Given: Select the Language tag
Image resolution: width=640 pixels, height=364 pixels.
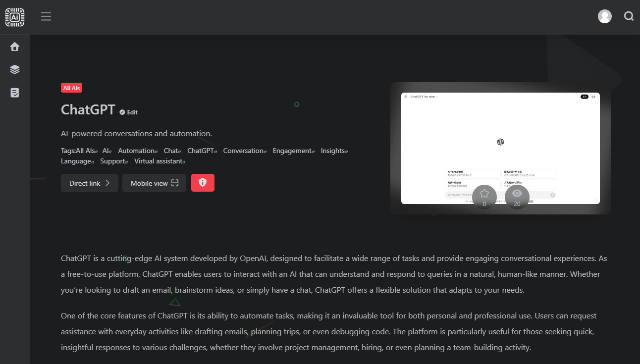Looking at the screenshot, I should point(77,161).
